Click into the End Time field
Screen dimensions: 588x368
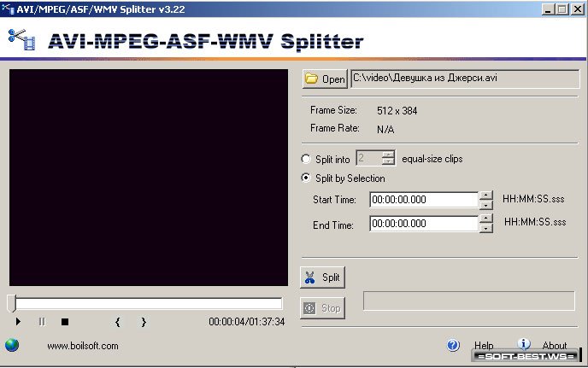coord(424,224)
